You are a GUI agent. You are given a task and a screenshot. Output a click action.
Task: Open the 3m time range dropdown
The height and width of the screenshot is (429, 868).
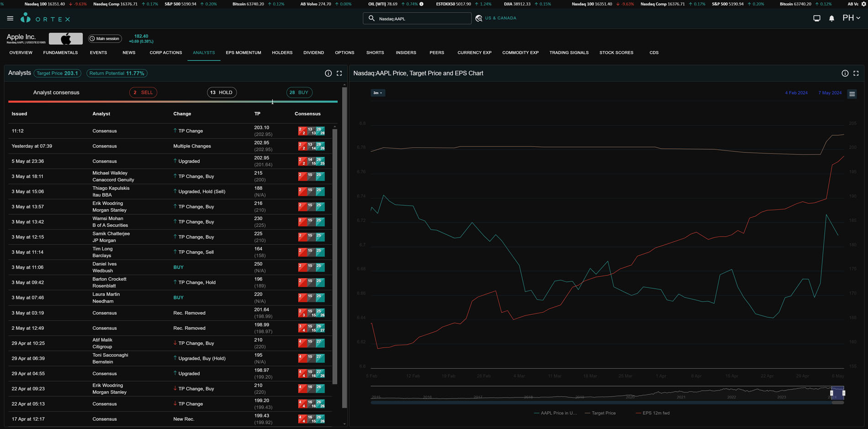[x=377, y=93]
